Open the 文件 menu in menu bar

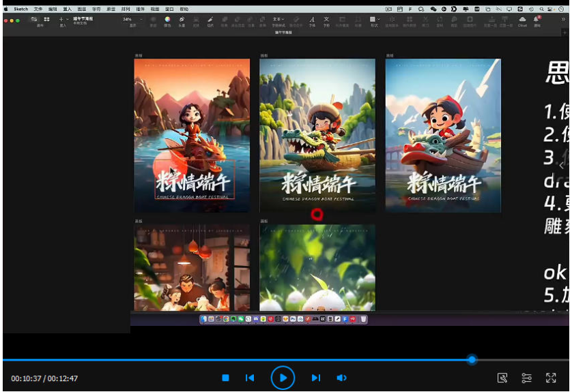pos(38,9)
